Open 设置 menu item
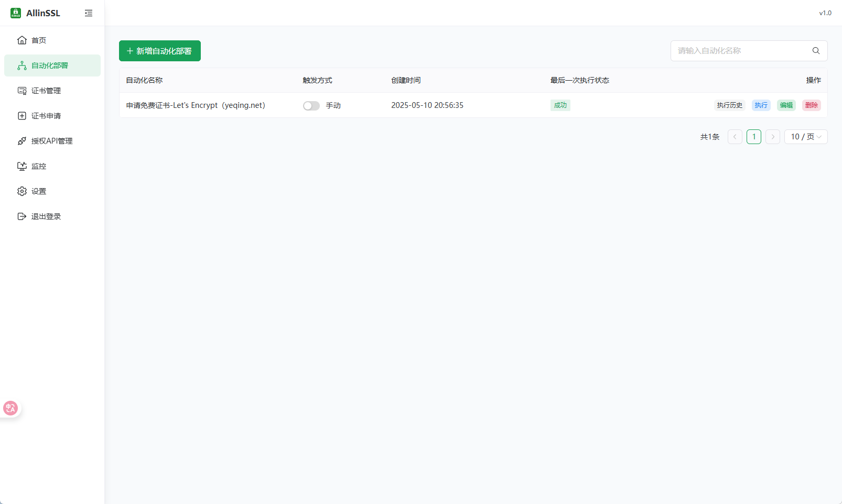Screen dimensions: 842x504 52,191
